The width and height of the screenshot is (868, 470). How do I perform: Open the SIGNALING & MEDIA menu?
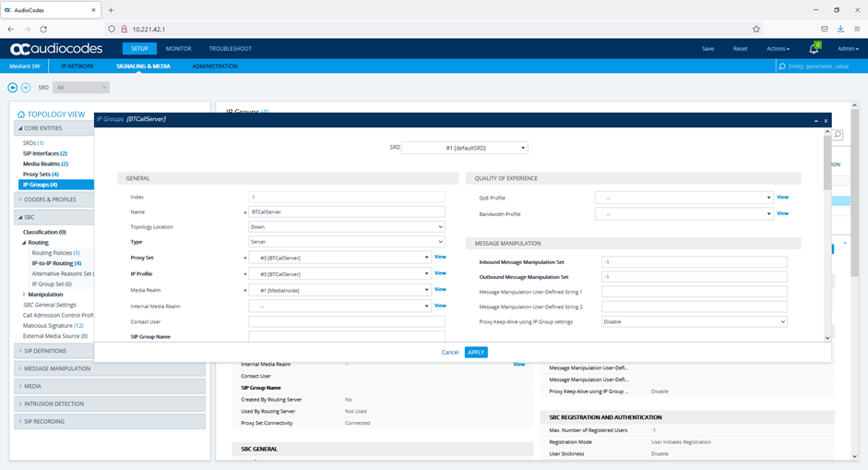143,66
